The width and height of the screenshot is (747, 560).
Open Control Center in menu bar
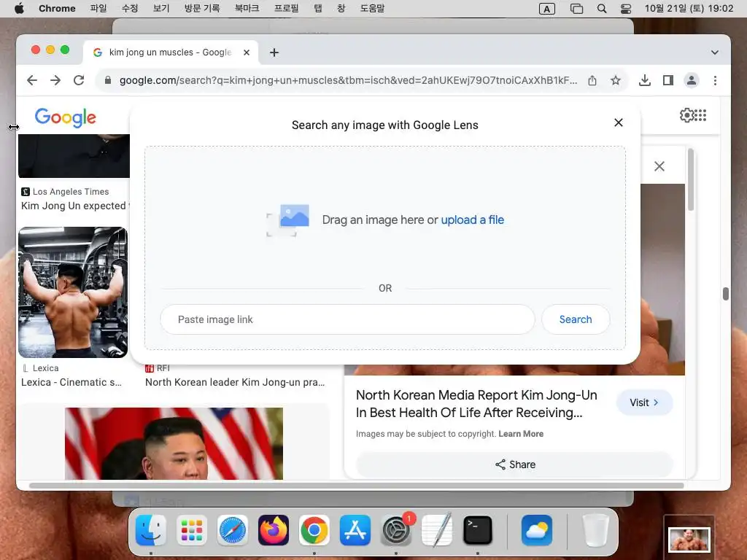tap(626, 9)
